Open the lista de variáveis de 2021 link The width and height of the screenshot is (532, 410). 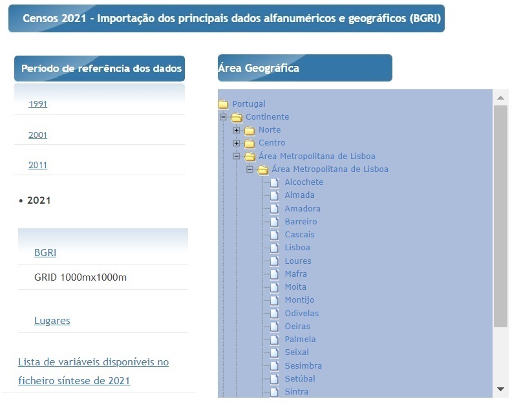[92, 361]
